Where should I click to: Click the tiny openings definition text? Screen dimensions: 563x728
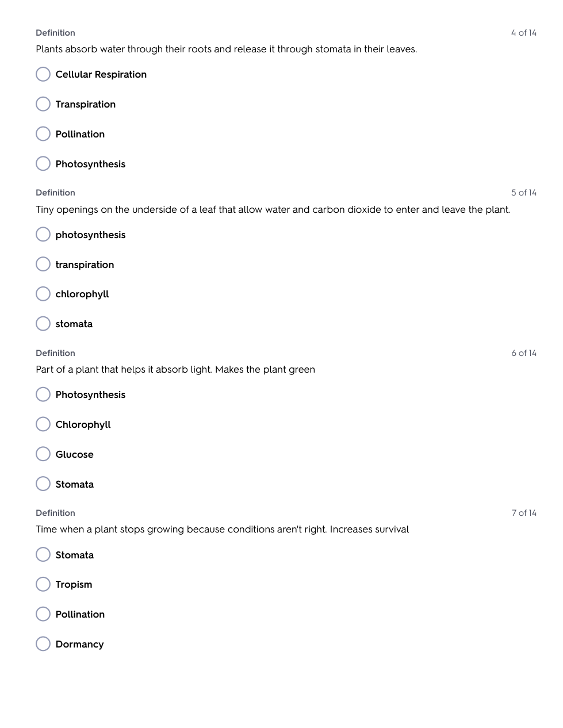[273, 209]
